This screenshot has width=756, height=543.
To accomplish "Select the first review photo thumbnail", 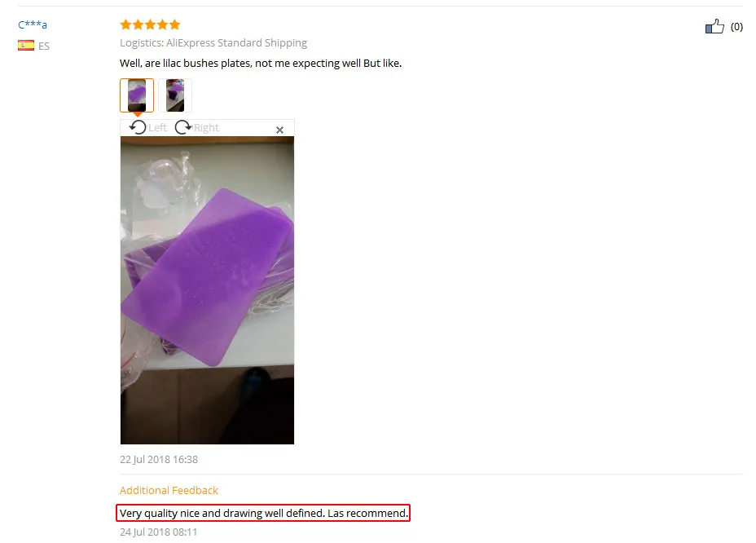I will tap(137, 95).
